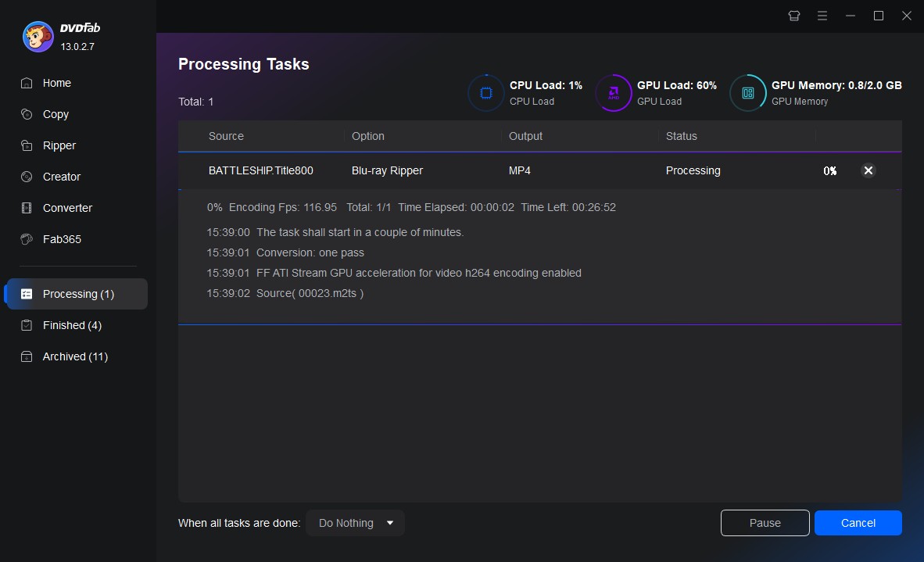This screenshot has width=924, height=562.
Task: Click the Finished clipboard icon
Action: click(x=27, y=325)
